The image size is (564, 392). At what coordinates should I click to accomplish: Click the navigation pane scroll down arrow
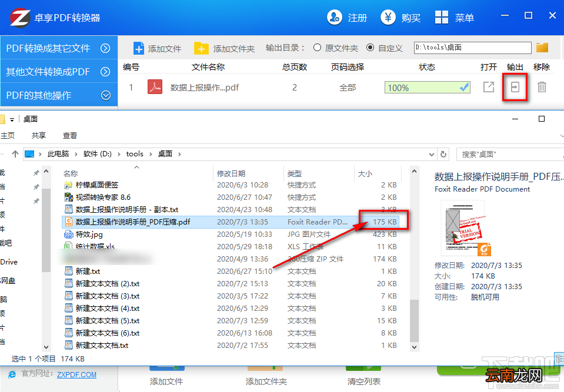point(46,347)
